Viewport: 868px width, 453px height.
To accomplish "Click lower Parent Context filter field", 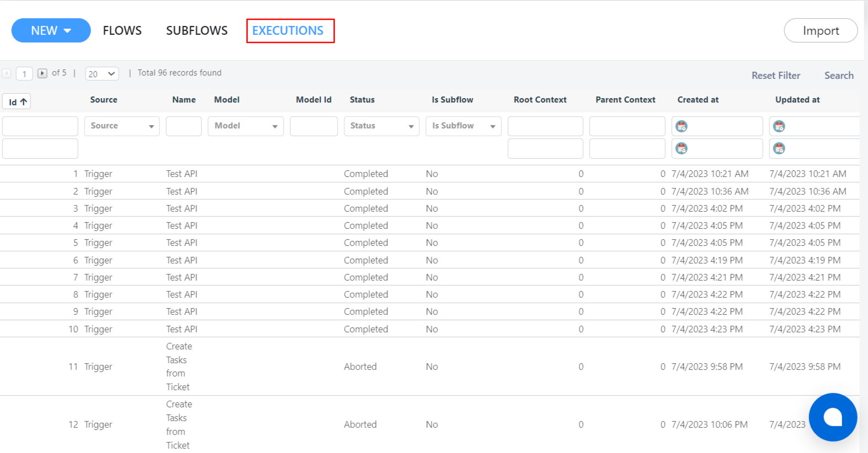I will click(x=627, y=148).
